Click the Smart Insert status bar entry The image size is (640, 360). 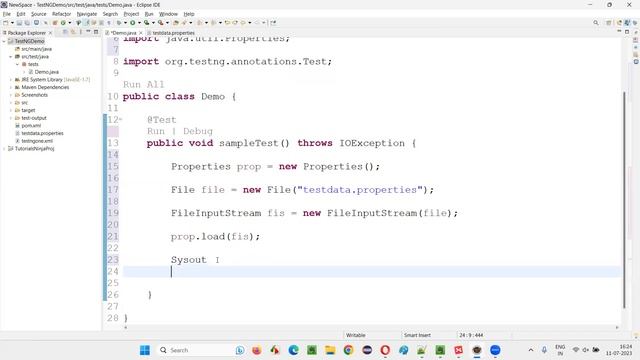coord(417,335)
